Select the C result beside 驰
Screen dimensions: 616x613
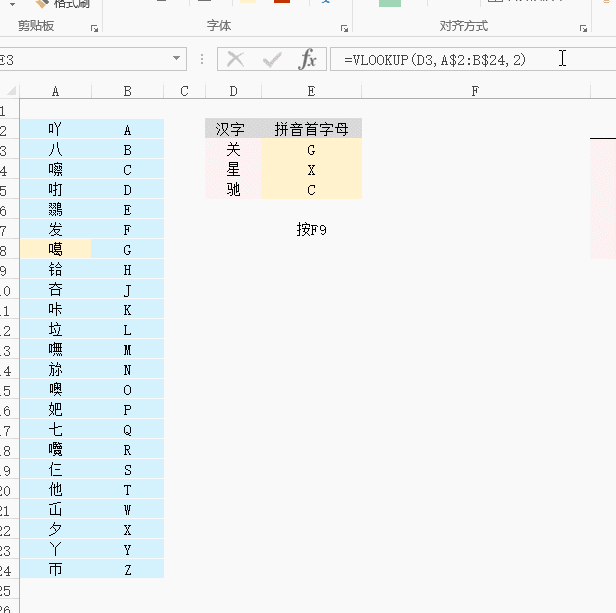pos(311,189)
